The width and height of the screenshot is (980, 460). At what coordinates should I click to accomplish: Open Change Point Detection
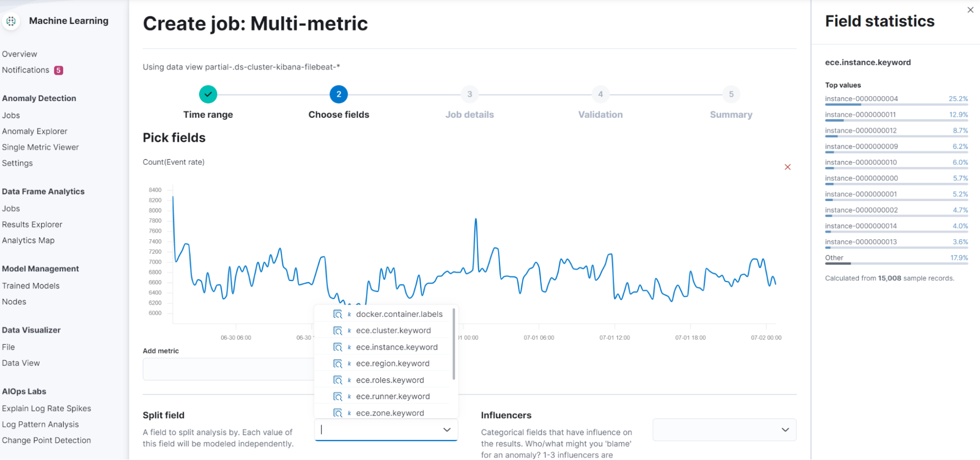click(47, 440)
